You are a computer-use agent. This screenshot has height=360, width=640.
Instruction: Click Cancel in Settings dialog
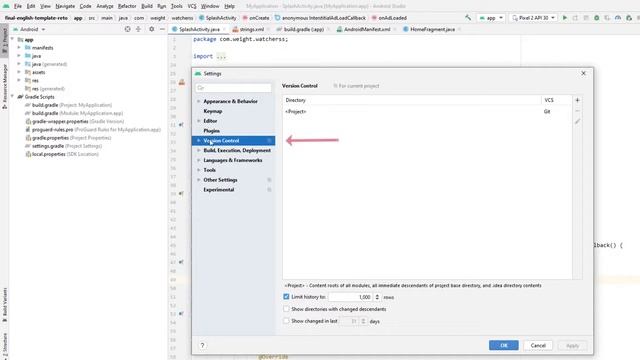[538, 345]
